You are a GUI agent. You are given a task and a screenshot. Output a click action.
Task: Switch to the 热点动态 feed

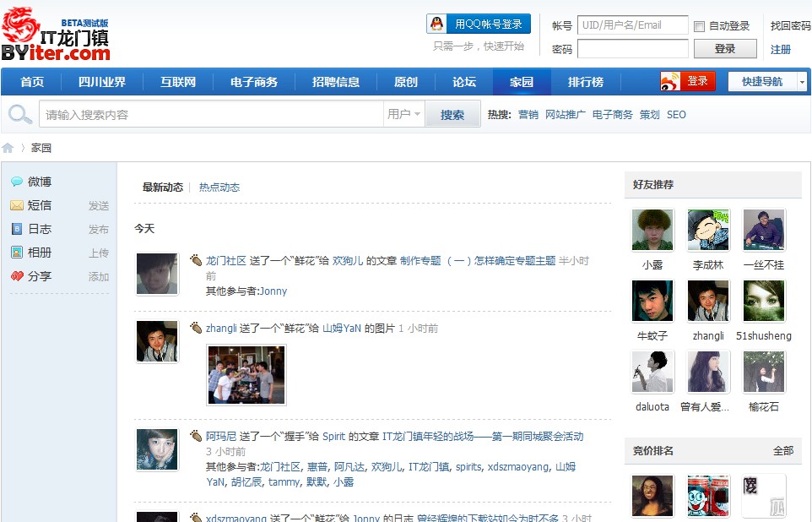(219, 187)
